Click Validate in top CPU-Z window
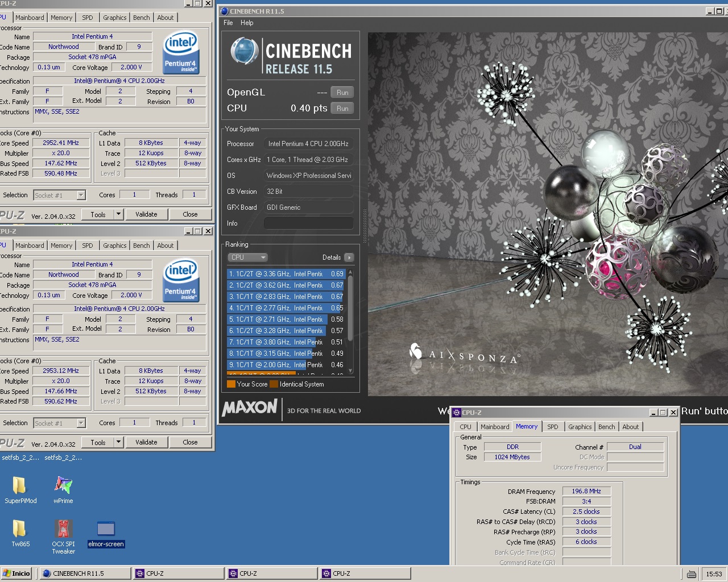Image resolution: width=728 pixels, height=582 pixels. click(146, 214)
